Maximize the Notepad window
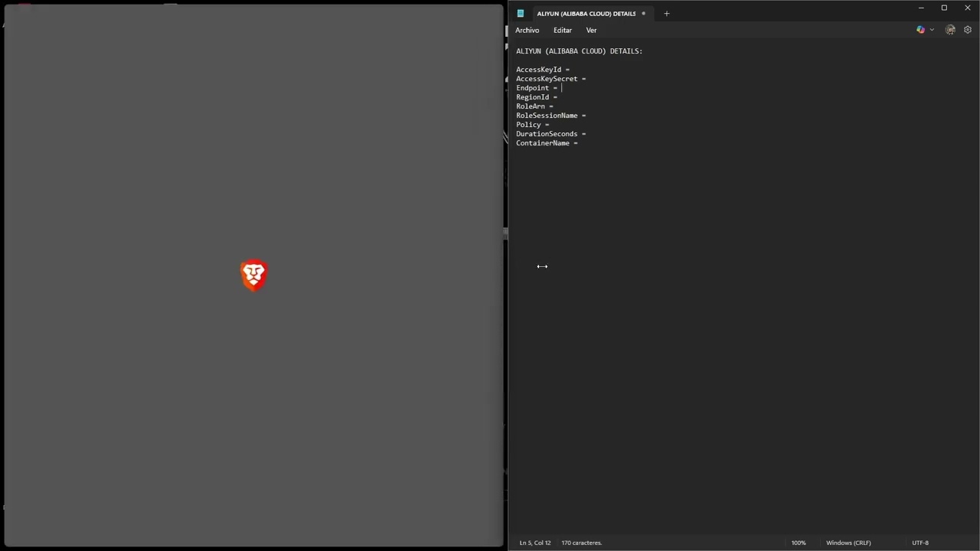The width and height of the screenshot is (980, 551). tap(944, 8)
